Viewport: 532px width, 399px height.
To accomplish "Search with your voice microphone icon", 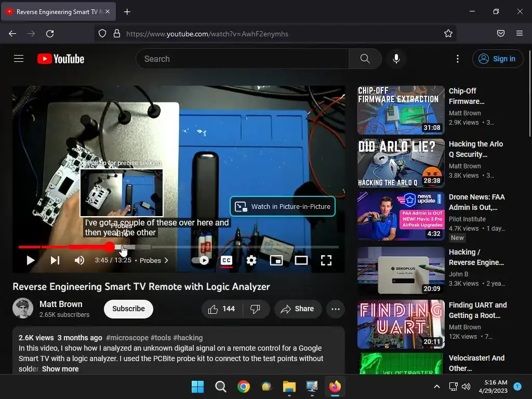I will (x=396, y=59).
